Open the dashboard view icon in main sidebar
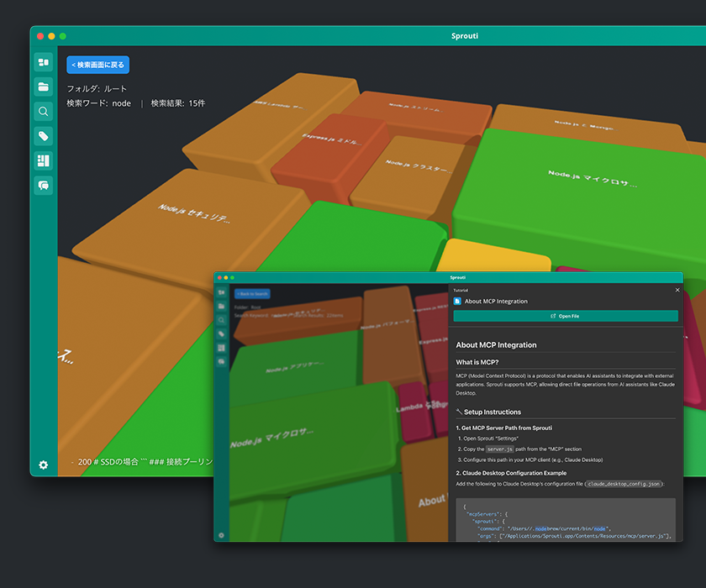The height and width of the screenshot is (588, 706). coord(43,62)
